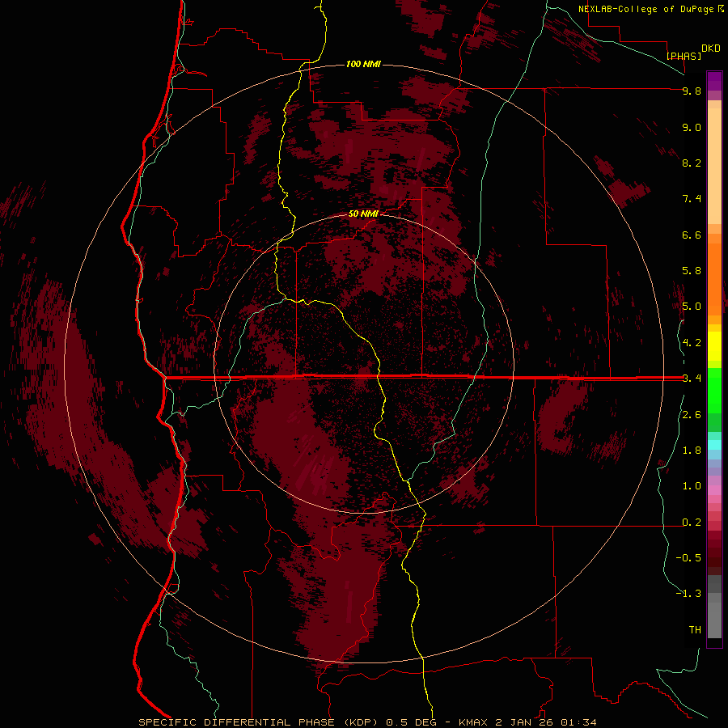Image resolution: width=728 pixels, height=728 pixels.
Task: Pick the pink segment of the color bar
Action: (714, 490)
